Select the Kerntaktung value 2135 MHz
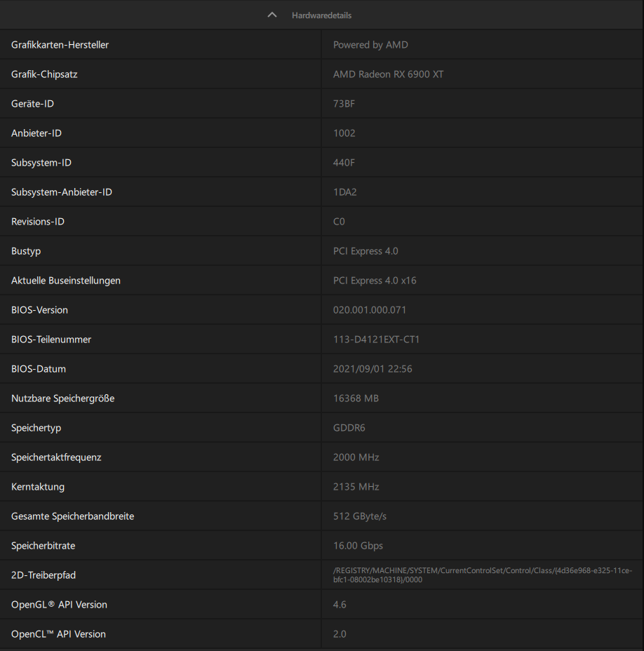 tap(356, 487)
